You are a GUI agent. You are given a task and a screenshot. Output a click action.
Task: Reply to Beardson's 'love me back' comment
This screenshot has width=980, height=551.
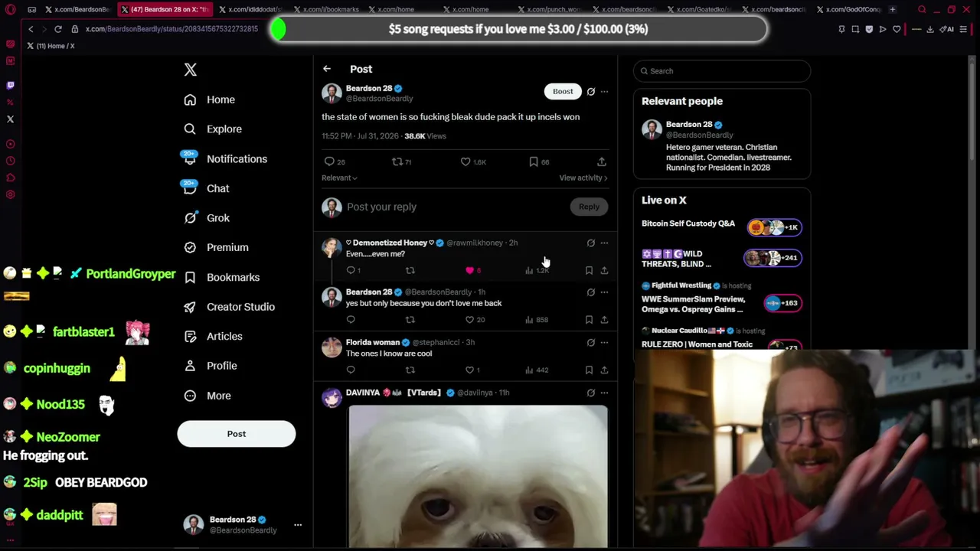pyautogui.click(x=351, y=320)
